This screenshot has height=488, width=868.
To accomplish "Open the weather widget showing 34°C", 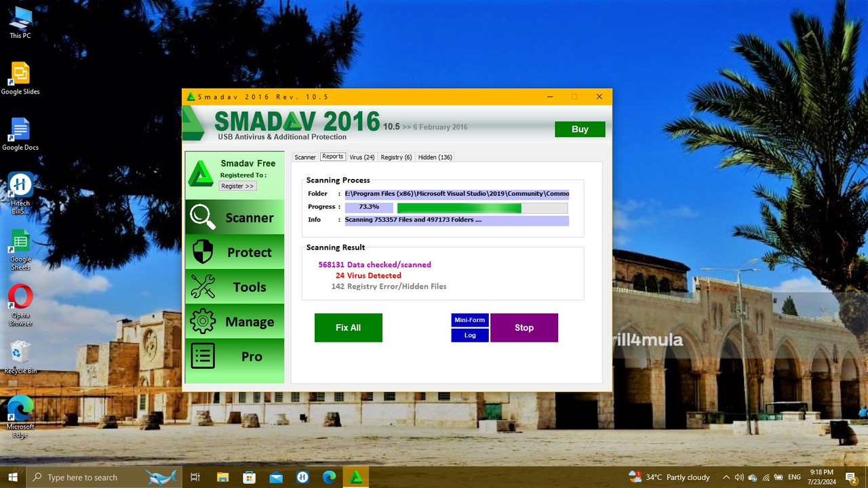I will [x=669, y=477].
